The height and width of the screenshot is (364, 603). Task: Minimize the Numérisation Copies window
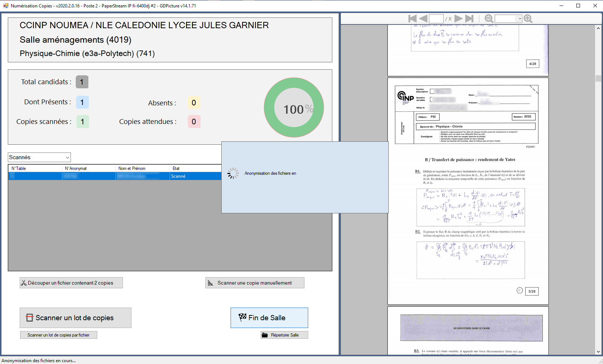pos(561,6)
